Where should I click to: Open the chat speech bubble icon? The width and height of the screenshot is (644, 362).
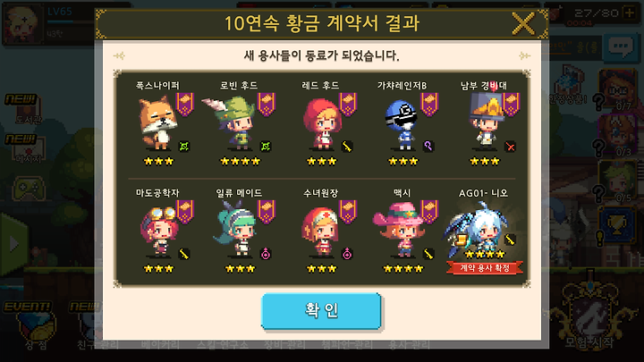tap(620, 47)
